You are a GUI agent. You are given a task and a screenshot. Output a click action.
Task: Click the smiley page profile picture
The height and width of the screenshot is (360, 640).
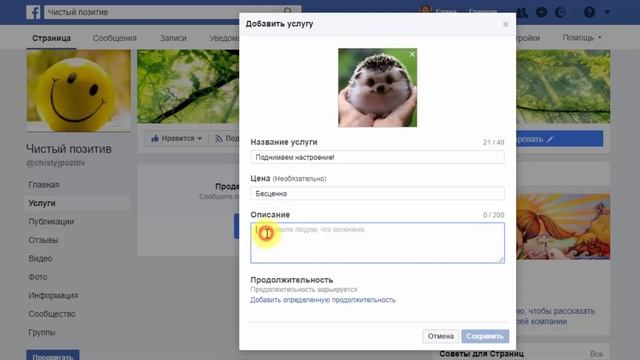pos(79,91)
